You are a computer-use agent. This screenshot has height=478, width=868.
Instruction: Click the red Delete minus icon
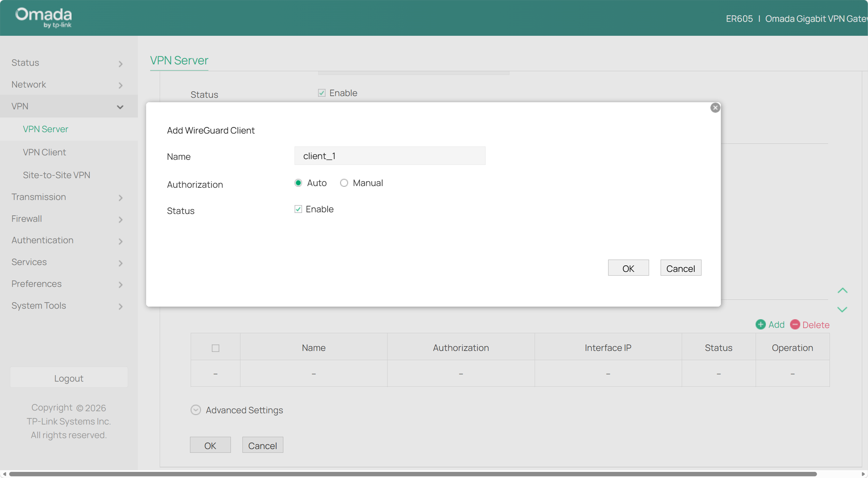[x=794, y=324]
